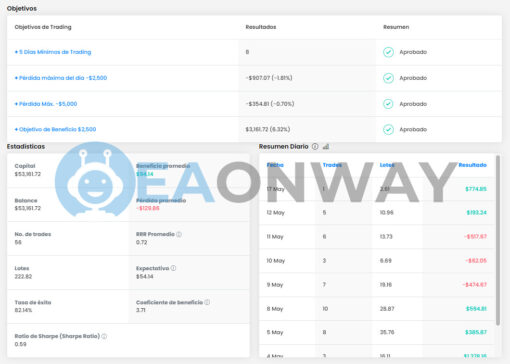This screenshot has width=510, height=364.
Task: Click Aprobado check icon for Objetivo de Beneficio
Action: tap(388, 129)
